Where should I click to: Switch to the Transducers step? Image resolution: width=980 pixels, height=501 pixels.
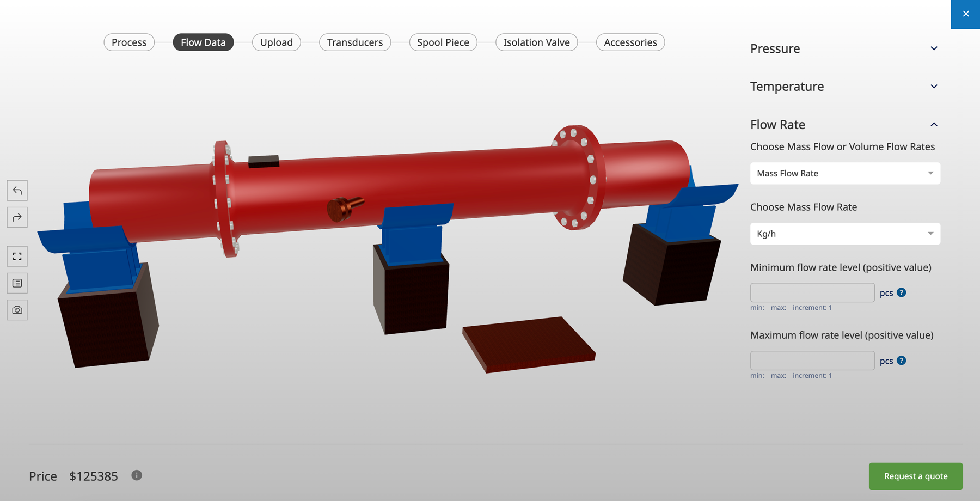point(355,42)
